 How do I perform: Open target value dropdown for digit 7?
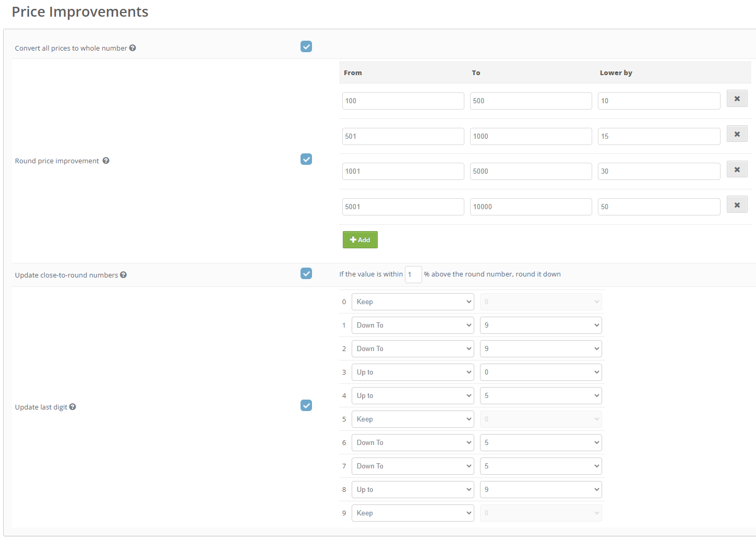click(541, 466)
